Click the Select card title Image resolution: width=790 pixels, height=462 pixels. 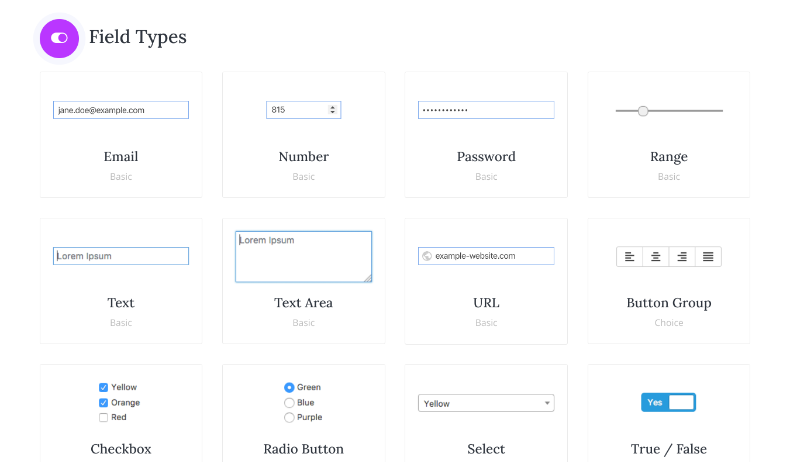[486, 449]
